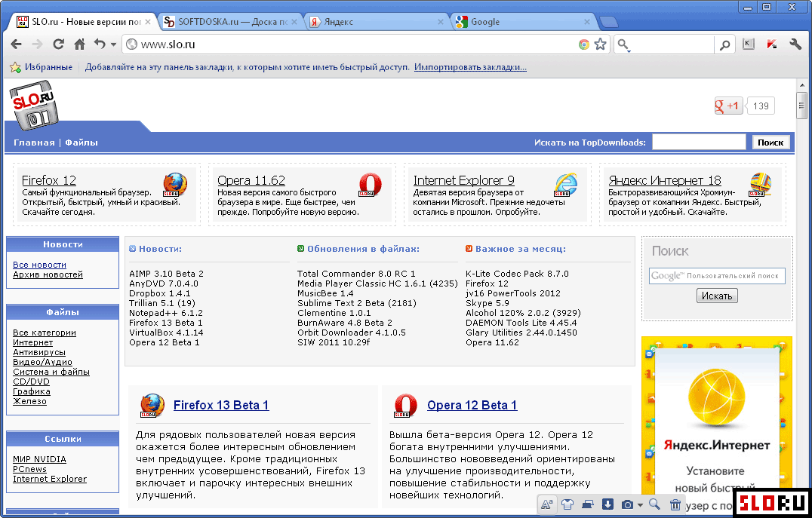Switch to the Google tab
Viewport: 812px width, 518px height.
click(523, 22)
